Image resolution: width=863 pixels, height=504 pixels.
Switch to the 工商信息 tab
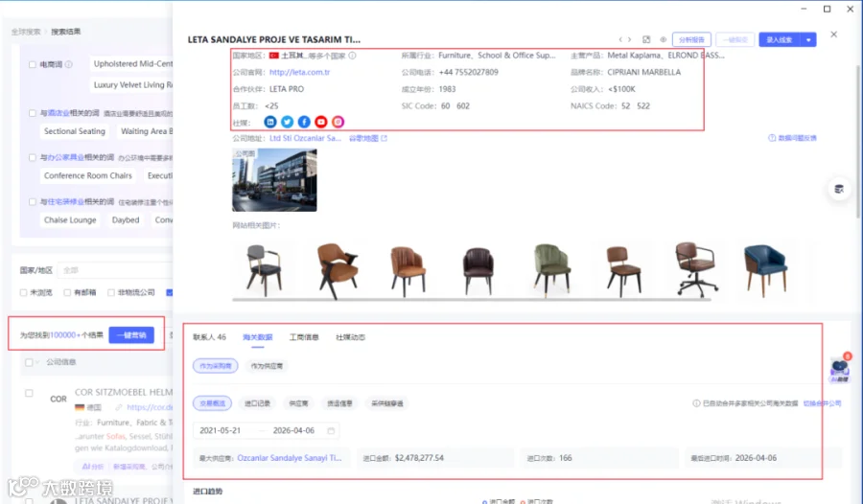[304, 337]
